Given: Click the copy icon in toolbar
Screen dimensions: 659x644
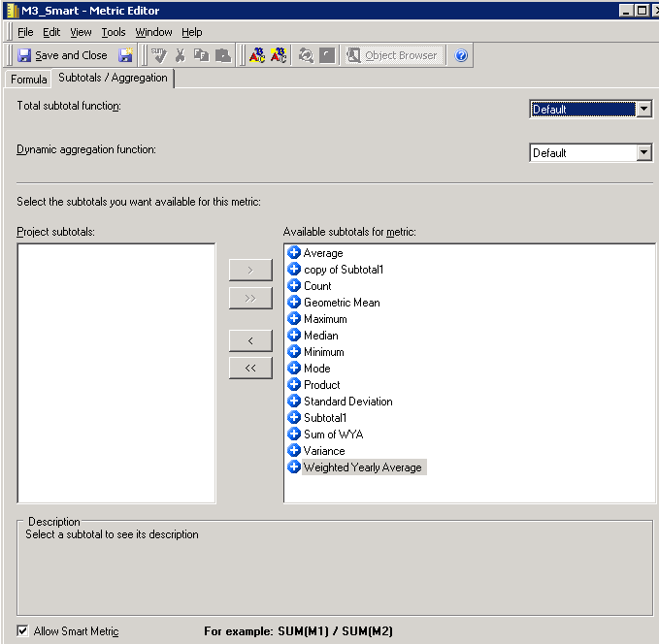Looking at the screenshot, I should coord(201,55).
